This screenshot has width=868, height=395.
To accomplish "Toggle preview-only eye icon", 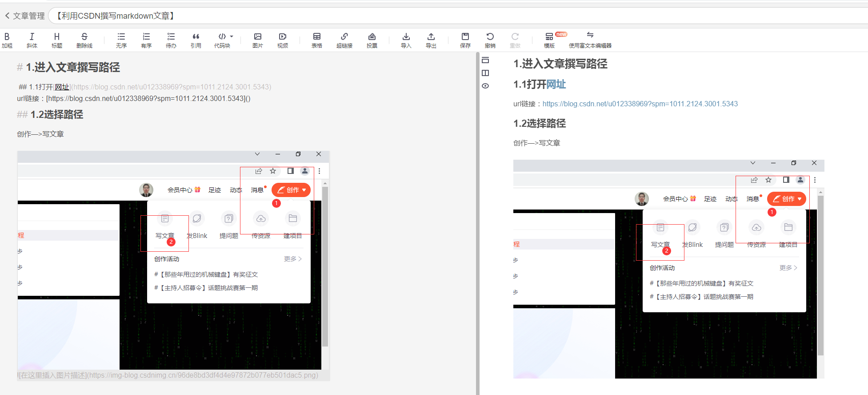I will 485,86.
